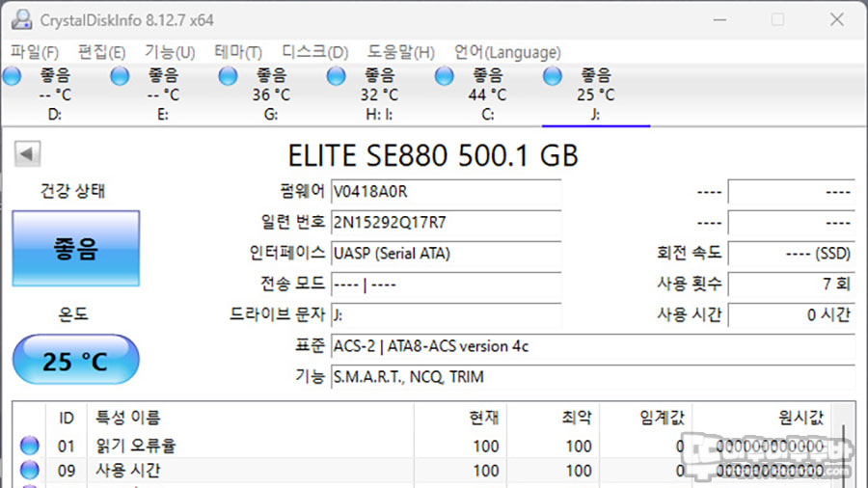Select drive G: disk at 36 °C
This screenshot has width=868, height=488.
click(271, 95)
